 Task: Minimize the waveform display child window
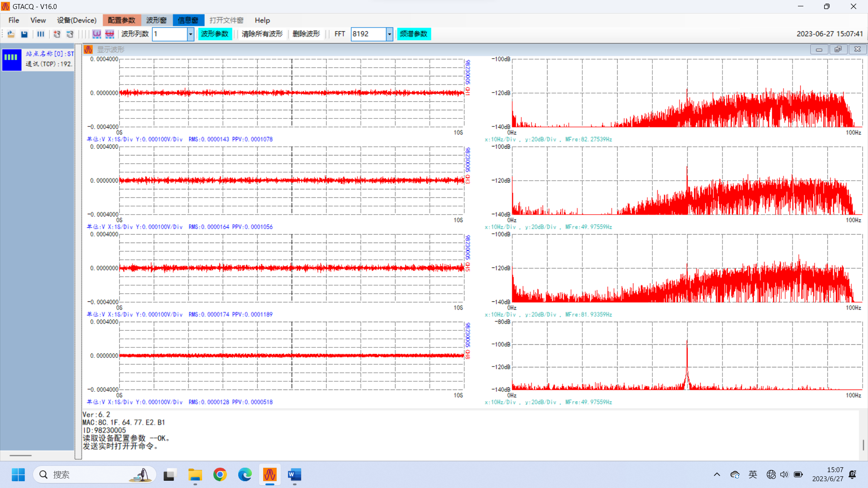click(819, 49)
